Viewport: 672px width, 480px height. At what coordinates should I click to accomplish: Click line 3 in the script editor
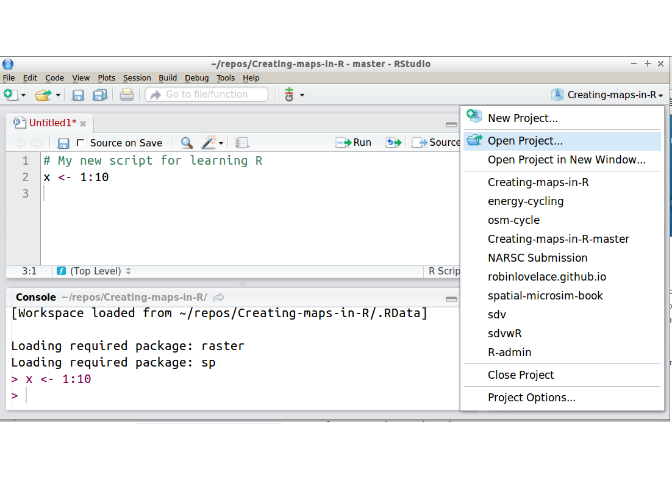250,194
